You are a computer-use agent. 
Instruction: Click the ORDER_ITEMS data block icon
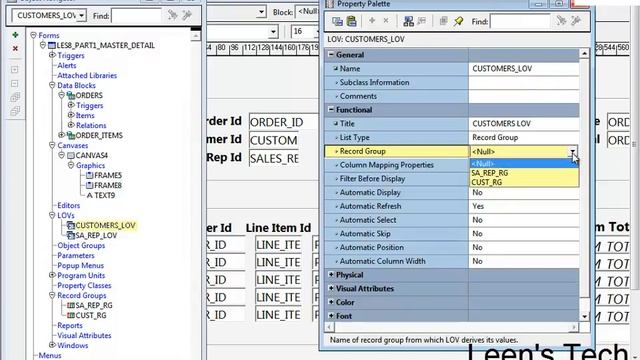pyautogui.click(x=71, y=135)
